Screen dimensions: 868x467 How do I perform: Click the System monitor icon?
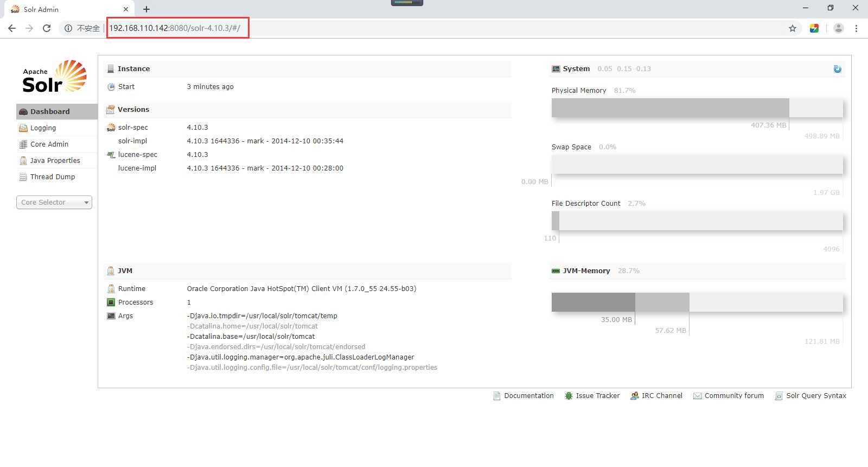point(556,69)
